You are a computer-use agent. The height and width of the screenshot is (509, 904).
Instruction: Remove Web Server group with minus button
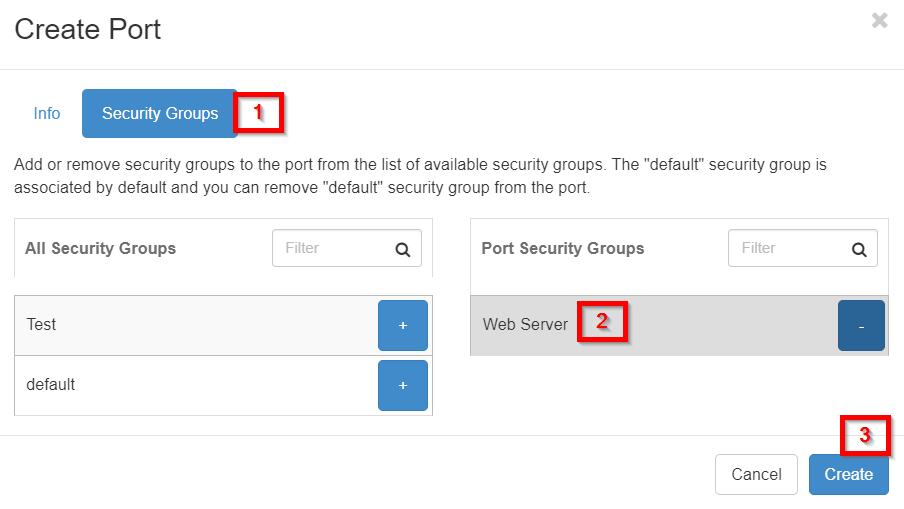coord(861,325)
